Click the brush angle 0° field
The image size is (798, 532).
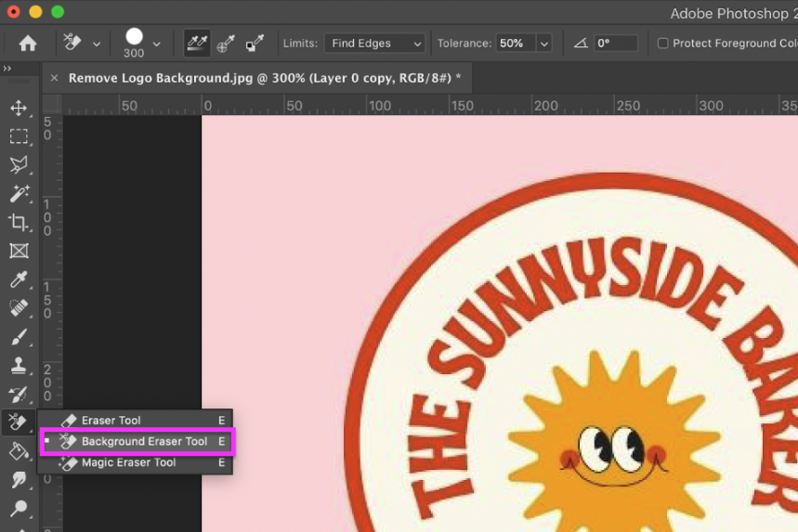pos(616,44)
